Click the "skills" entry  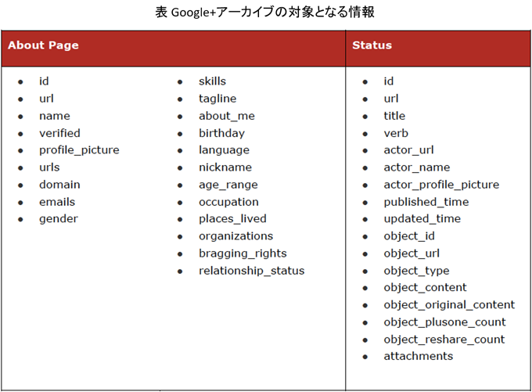(212, 81)
